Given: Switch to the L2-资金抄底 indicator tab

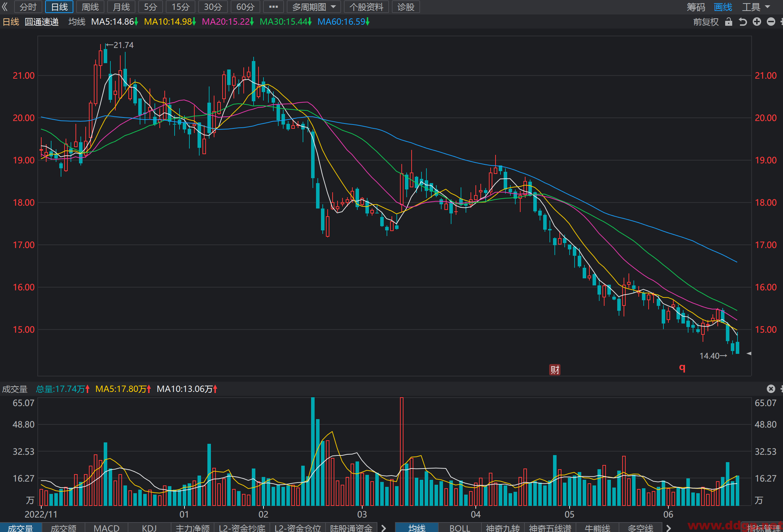Looking at the screenshot, I should coord(242,528).
